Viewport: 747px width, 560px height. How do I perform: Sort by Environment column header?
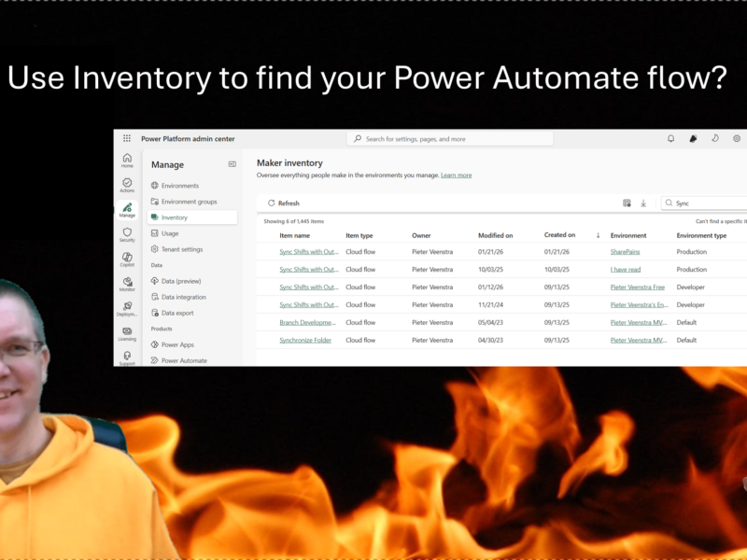click(628, 235)
